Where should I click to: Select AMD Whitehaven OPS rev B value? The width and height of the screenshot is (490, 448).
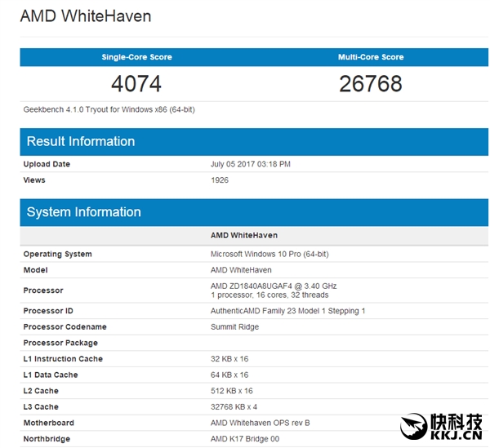[x=260, y=423]
